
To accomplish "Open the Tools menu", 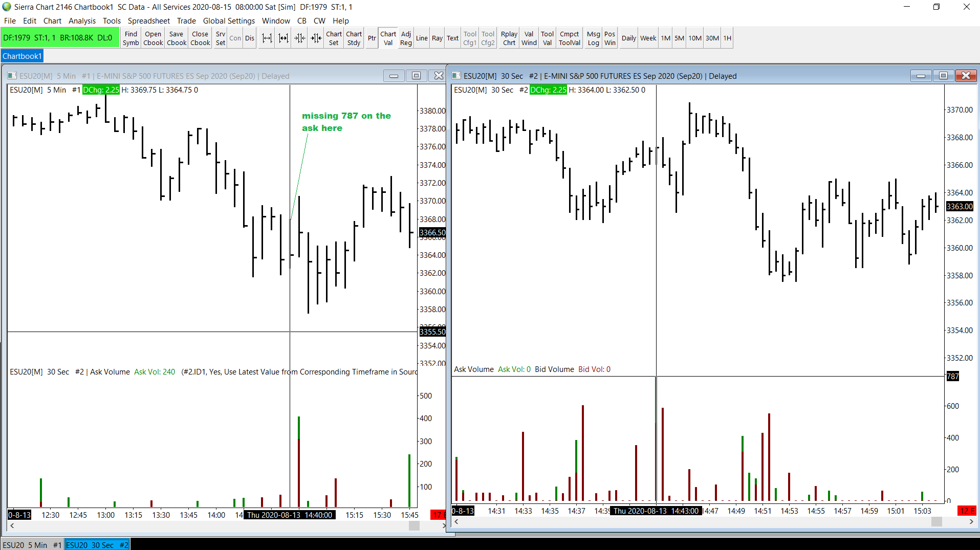I will click(112, 21).
